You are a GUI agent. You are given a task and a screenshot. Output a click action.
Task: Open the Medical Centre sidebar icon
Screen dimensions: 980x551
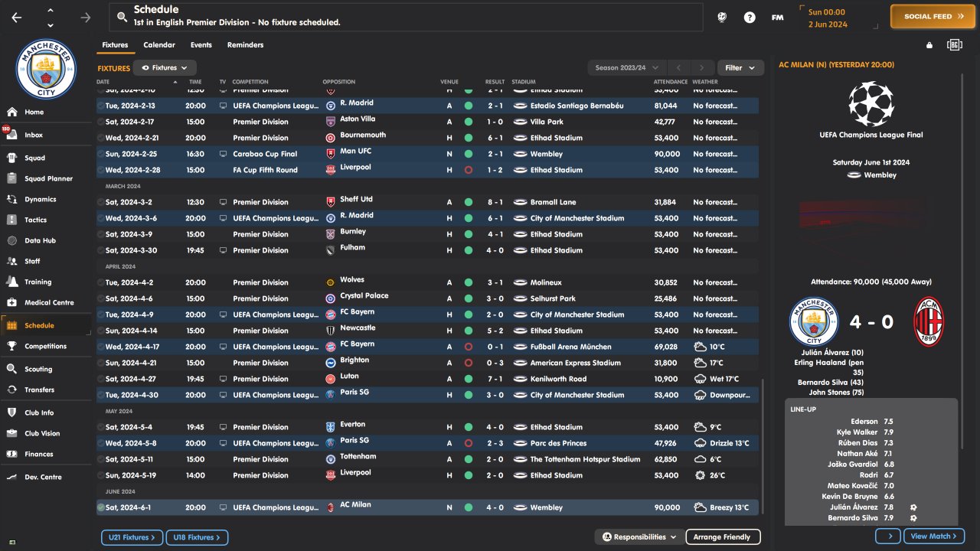tap(11, 302)
